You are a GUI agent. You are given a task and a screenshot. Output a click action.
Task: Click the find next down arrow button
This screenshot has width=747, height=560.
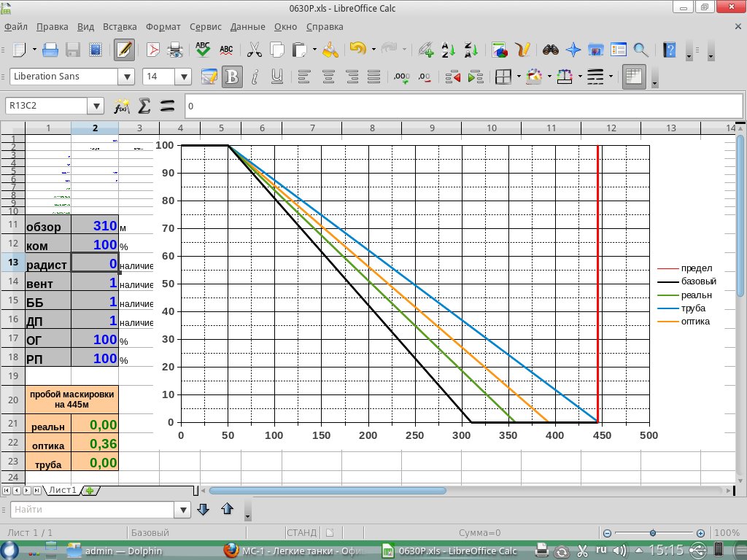pyautogui.click(x=204, y=509)
